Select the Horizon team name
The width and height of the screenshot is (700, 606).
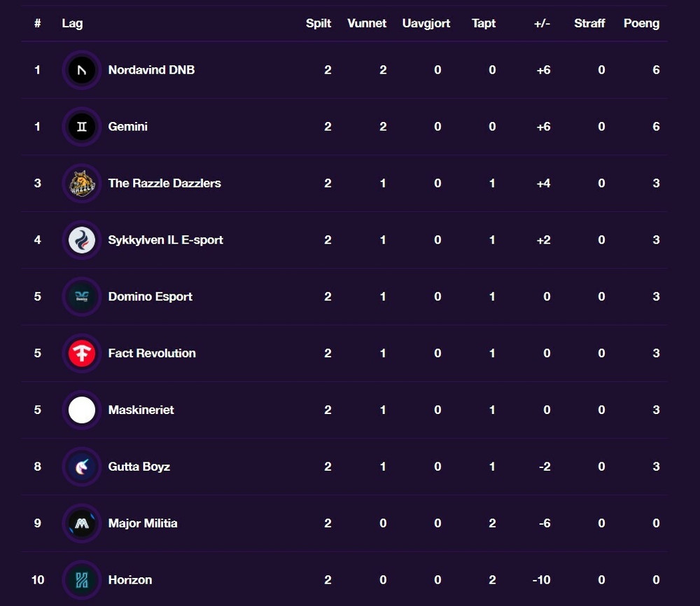pos(130,580)
